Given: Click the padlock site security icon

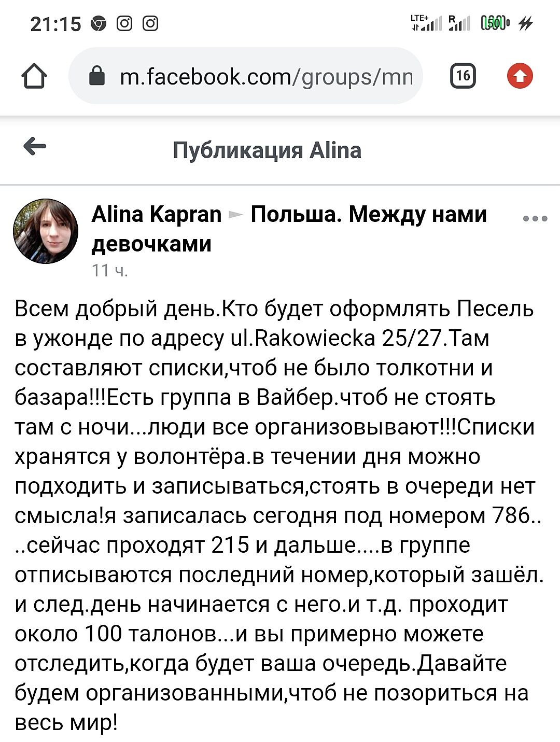Looking at the screenshot, I should point(97,76).
